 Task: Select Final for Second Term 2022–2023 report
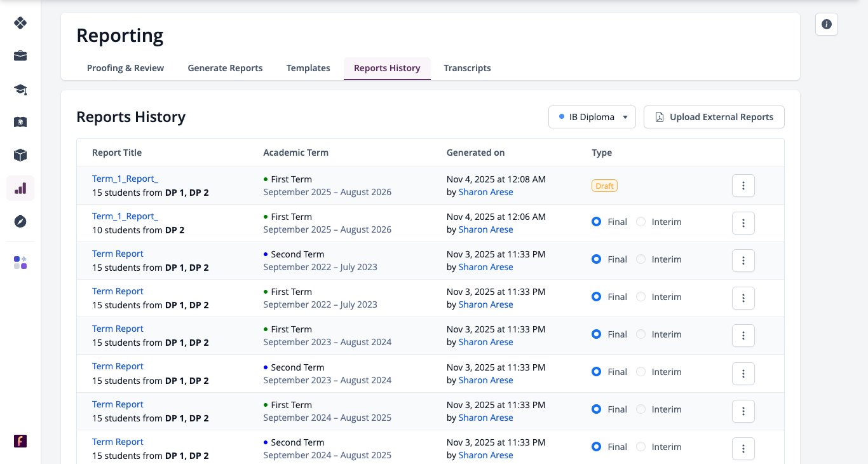click(x=596, y=259)
